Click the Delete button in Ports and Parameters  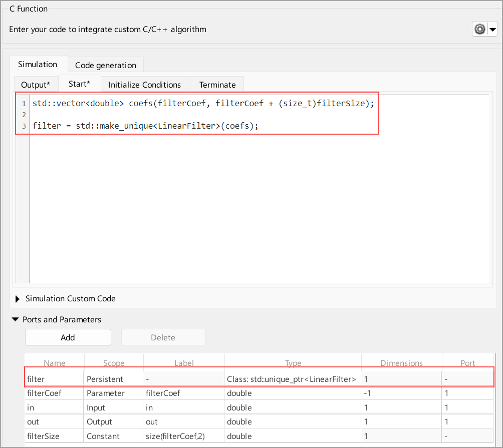coord(163,337)
